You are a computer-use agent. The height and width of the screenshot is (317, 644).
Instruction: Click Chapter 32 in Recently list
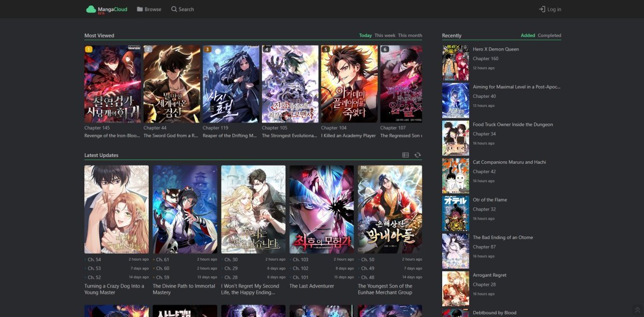[x=485, y=209]
